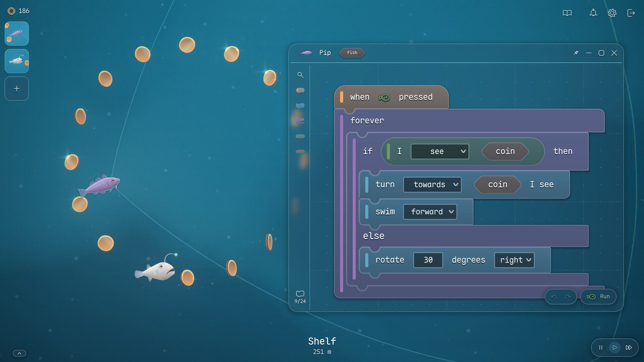Screen dimensions: 644x362
Task: Open the 'right' rotate direction dropdown
Action: coord(514,260)
